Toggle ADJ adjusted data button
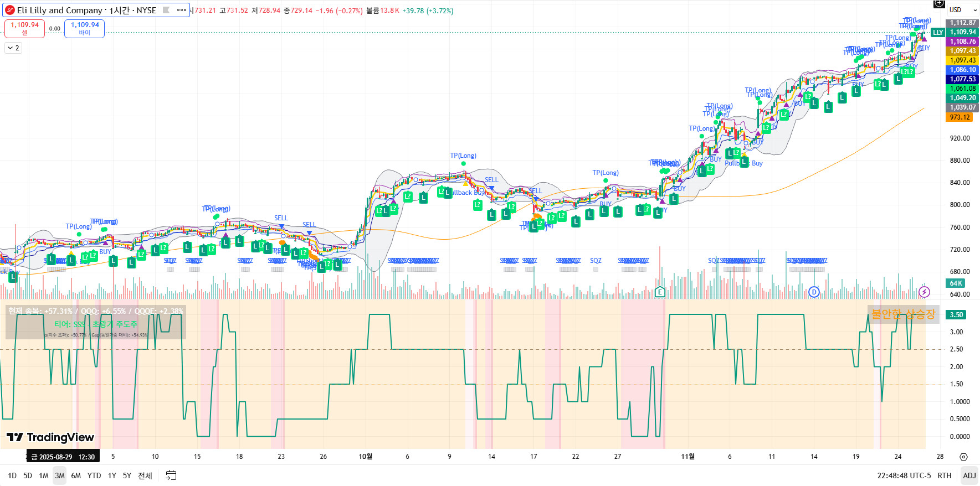 969,475
